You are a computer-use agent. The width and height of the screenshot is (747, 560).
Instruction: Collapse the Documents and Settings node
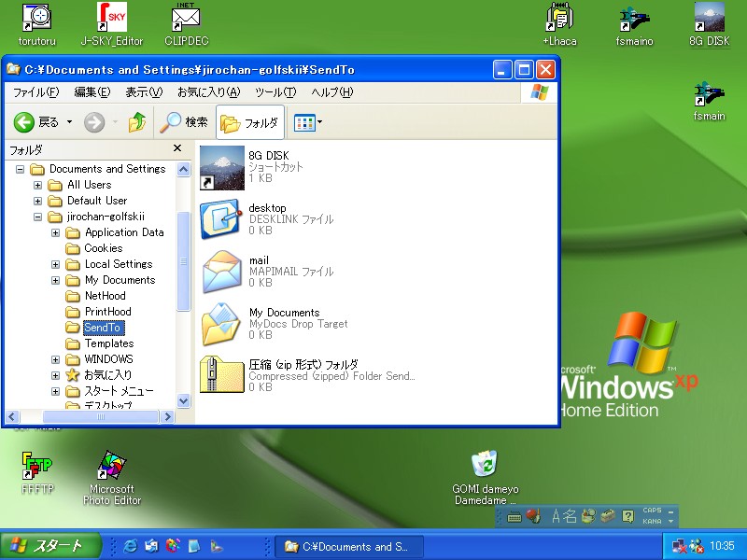(20, 169)
